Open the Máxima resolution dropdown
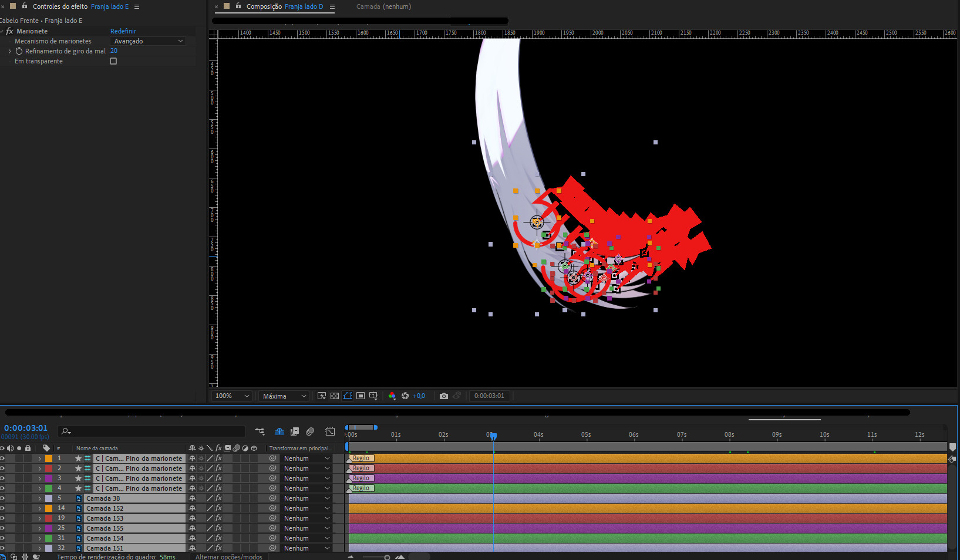960x560 pixels. click(x=284, y=396)
